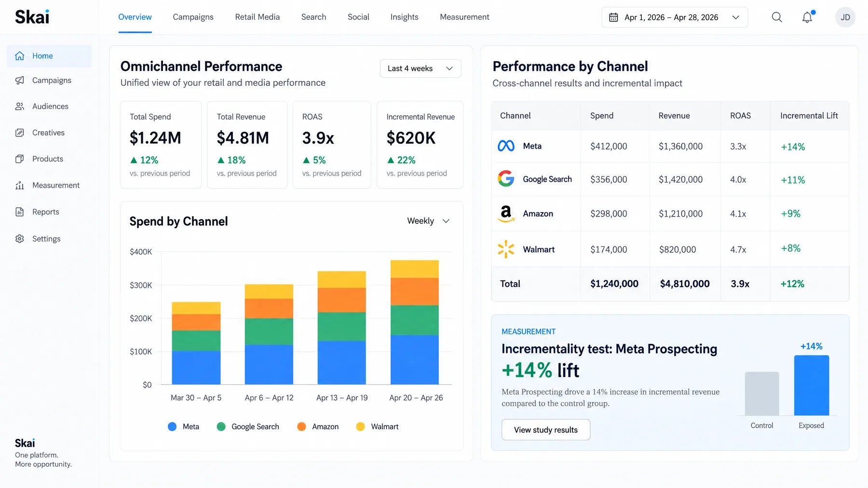The width and height of the screenshot is (868, 488).
Task: Open the Weekly granularity dropdown
Action: click(428, 221)
